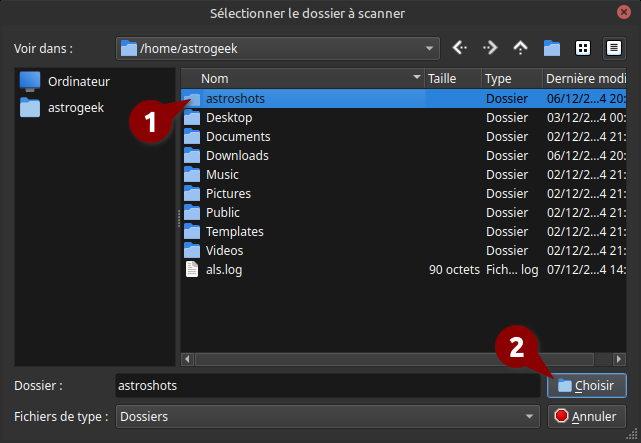The image size is (641, 443).
Task: Sort by the Type column header
Action: [512, 78]
